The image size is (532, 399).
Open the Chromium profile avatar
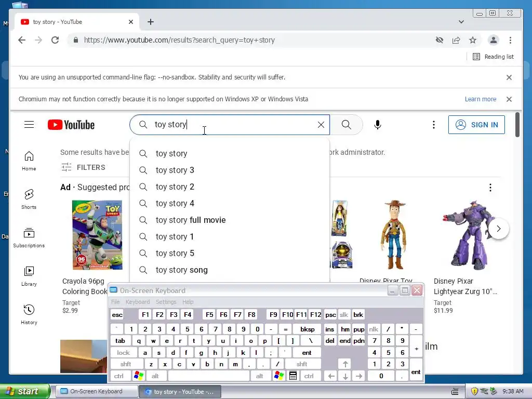click(x=494, y=40)
